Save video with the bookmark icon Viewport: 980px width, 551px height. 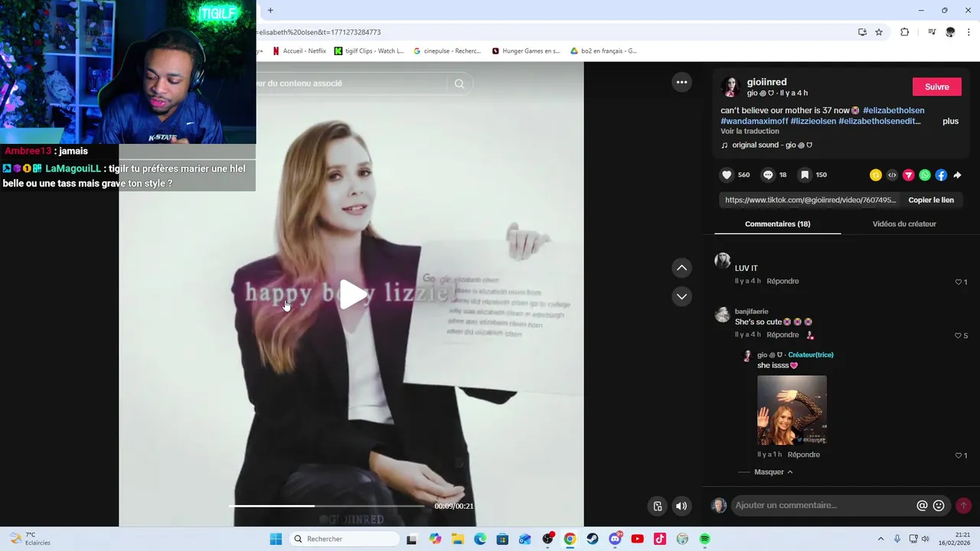coord(805,175)
